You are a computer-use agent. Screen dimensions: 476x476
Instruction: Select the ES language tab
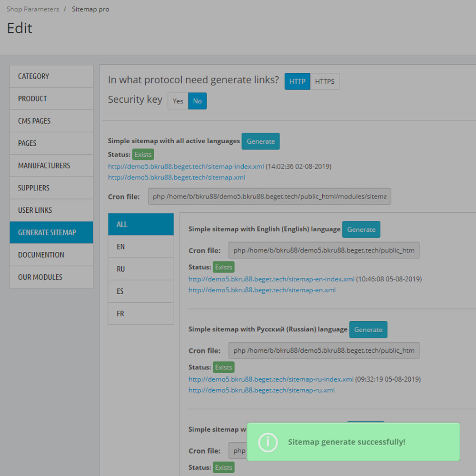[x=141, y=291]
